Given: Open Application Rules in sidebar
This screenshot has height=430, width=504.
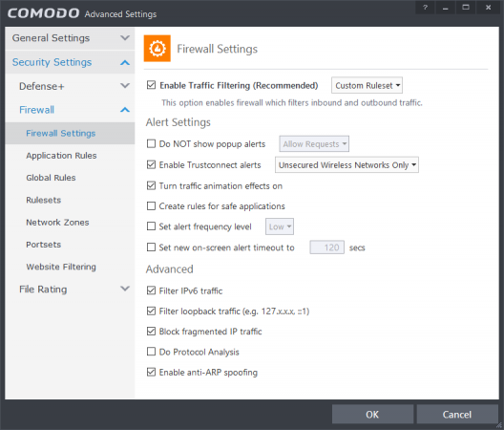Looking at the screenshot, I should [61, 156].
